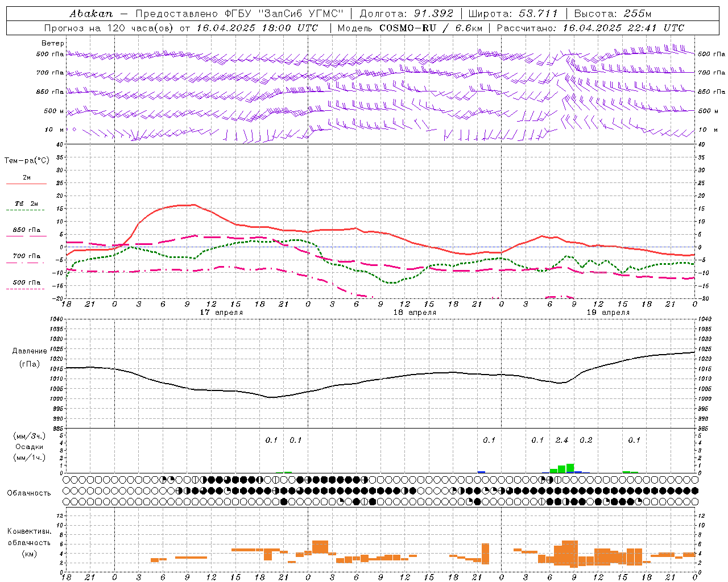Click the forecast start "16.04.2025 18:00 UTC"
The height and width of the screenshot is (582, 728).
pyautogui.click(x=257, y=28)
